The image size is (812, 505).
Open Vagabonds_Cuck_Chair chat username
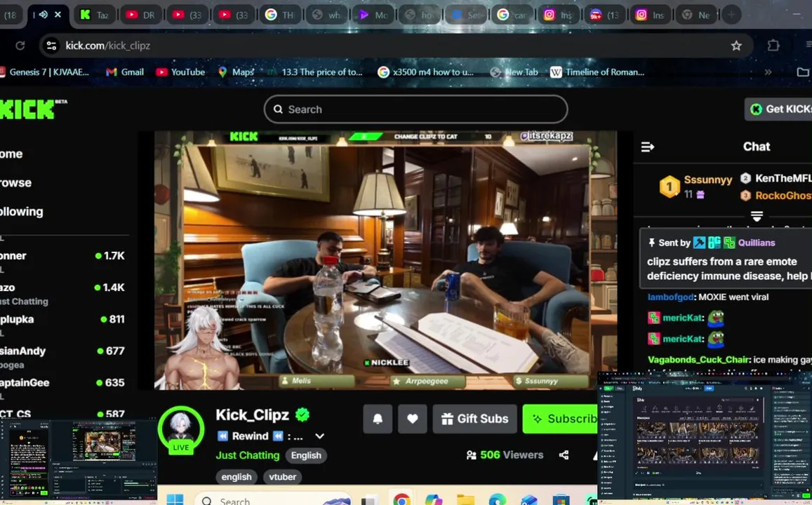(698, 360)
